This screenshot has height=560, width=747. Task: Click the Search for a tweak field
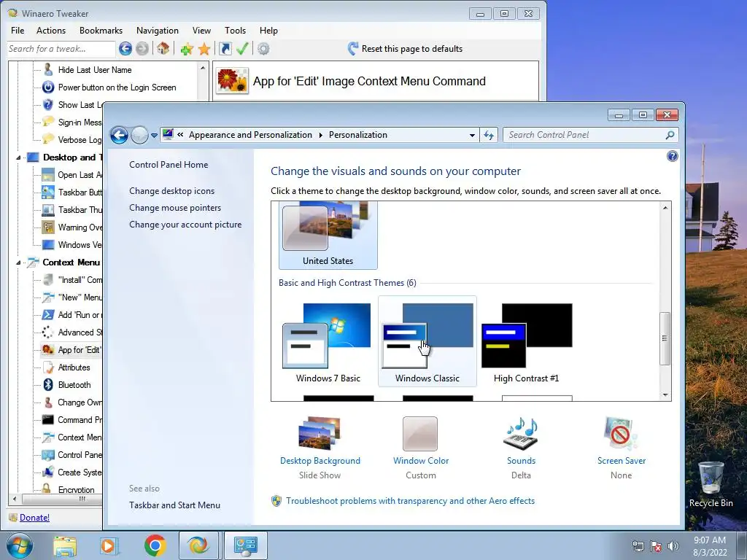(x=61, y=49)
